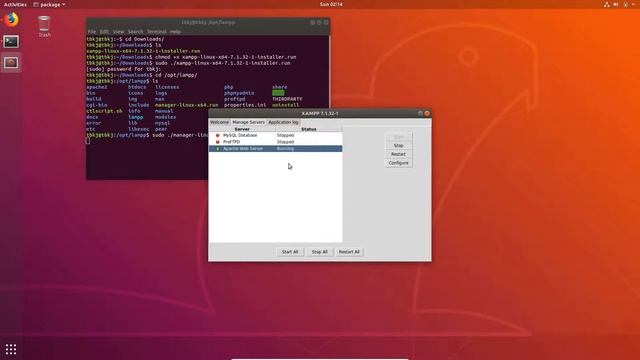Click the THIRDPARTY entry in terminal listing
This screenshot has height=360, width=640.
click(287, 99)
